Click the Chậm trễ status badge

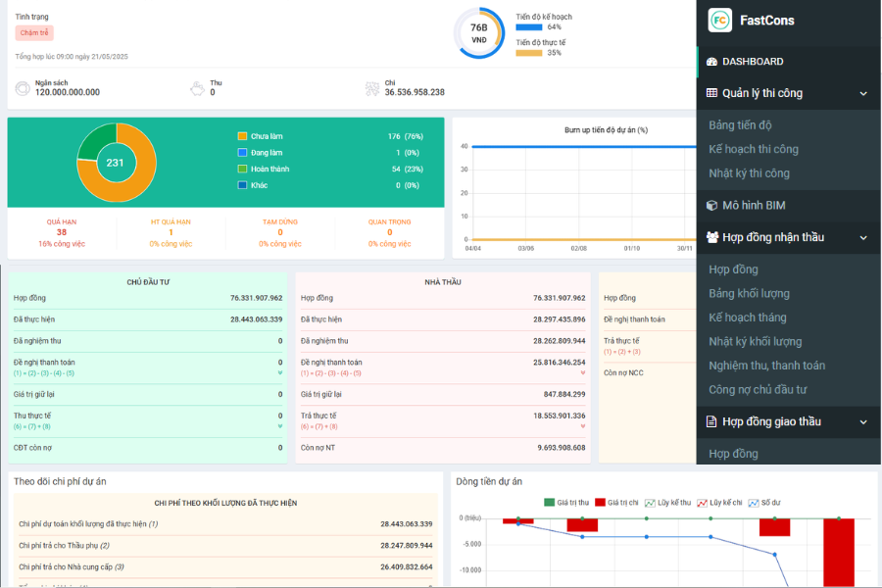pyautogui.click(x=34, y=32)
